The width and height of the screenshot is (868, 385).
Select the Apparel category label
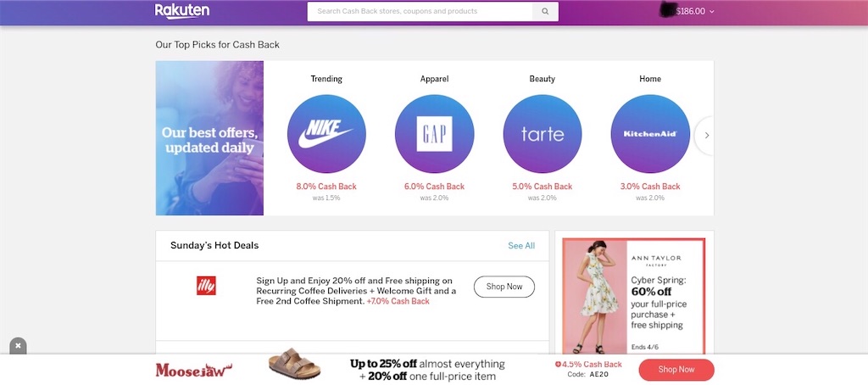tap(435, 79)
